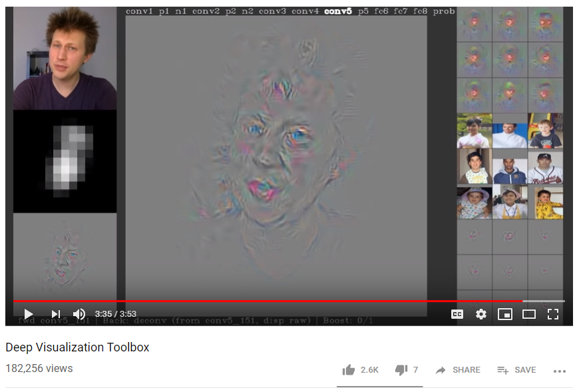Skip to the next video

tap(56, 314)
